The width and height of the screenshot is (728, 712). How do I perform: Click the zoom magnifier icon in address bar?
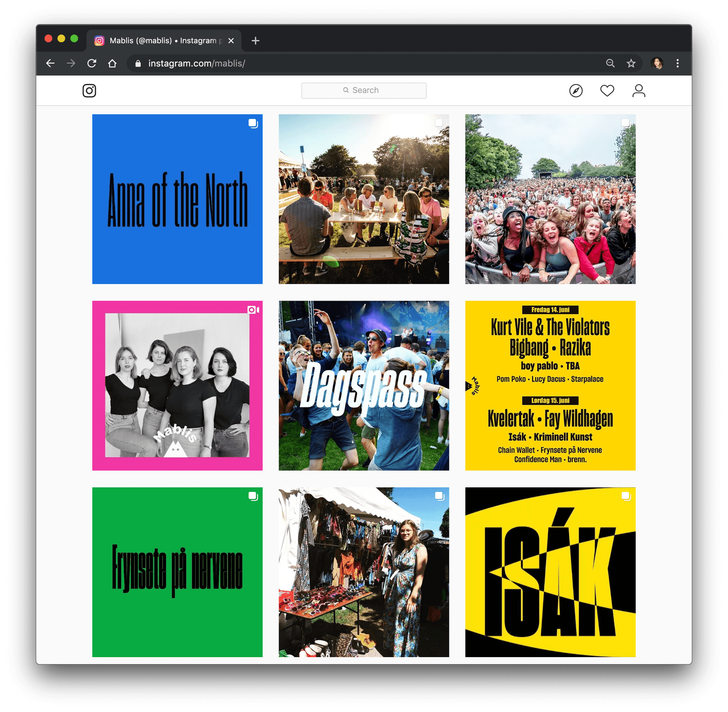pos(610,63)
